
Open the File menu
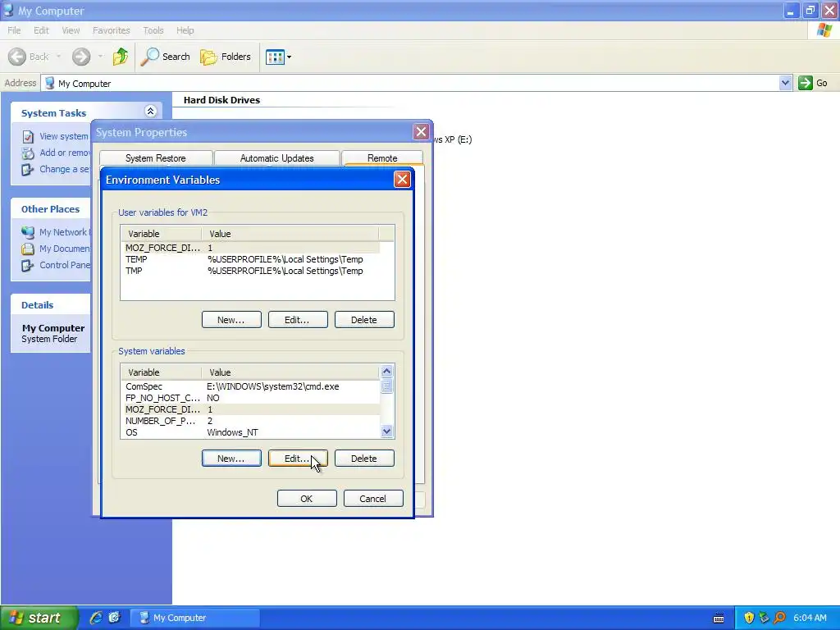[14, 30]
